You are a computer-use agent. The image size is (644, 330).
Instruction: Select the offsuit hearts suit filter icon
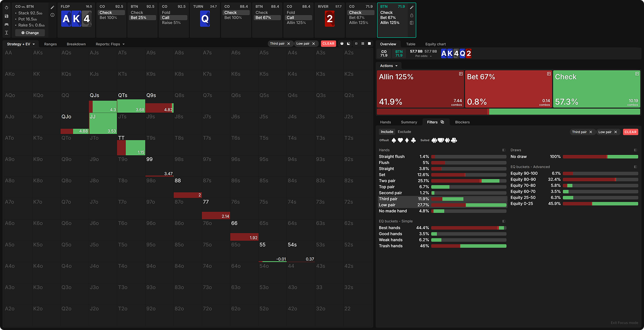400,140
